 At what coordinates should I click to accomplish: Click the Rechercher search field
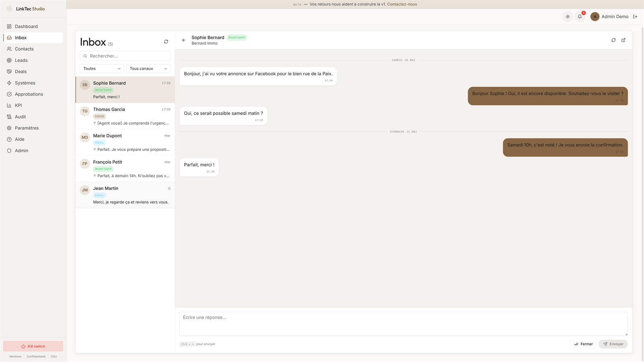pyautogui.click(x=125, y=56)
